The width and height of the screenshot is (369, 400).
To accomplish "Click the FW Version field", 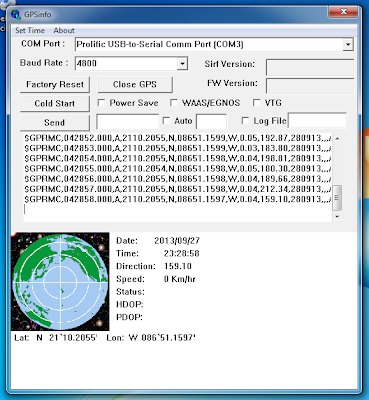I will pos(310,86).
